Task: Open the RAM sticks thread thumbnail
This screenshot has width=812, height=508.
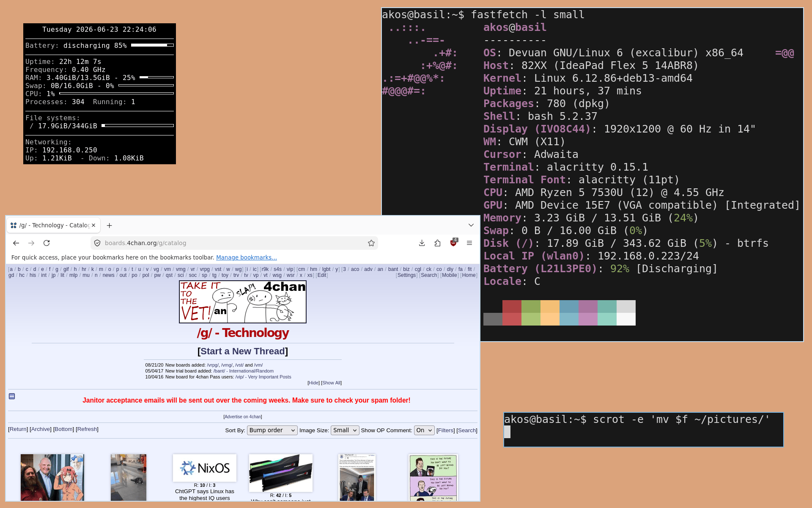Action: (281, 473)
